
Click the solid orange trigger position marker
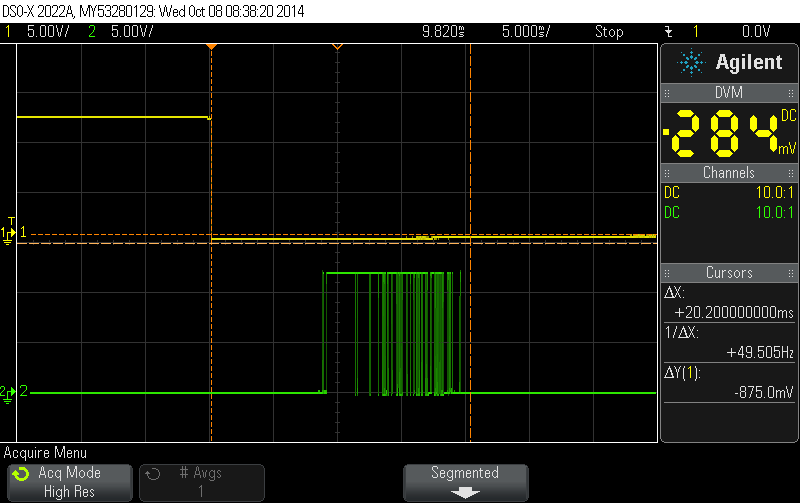pyautogui.click(x=211, y=46)
